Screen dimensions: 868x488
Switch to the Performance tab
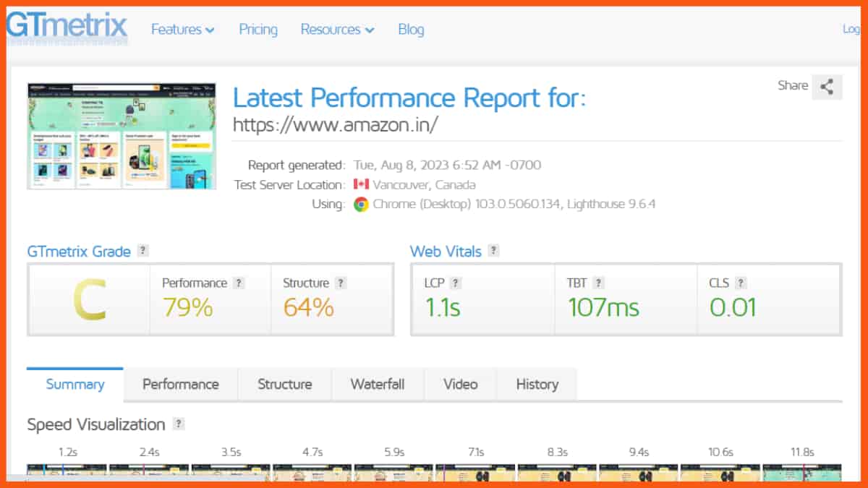click(180, 385)
